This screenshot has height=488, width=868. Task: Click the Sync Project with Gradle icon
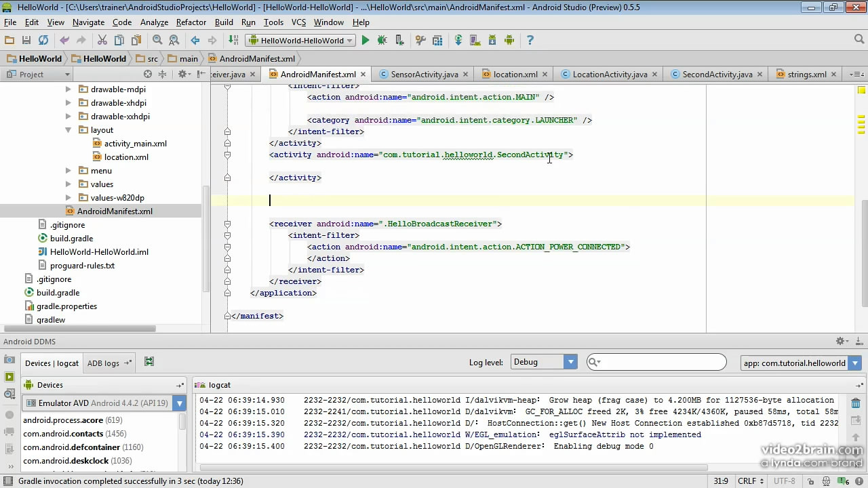pyautogui.click(x=458, y=40)
